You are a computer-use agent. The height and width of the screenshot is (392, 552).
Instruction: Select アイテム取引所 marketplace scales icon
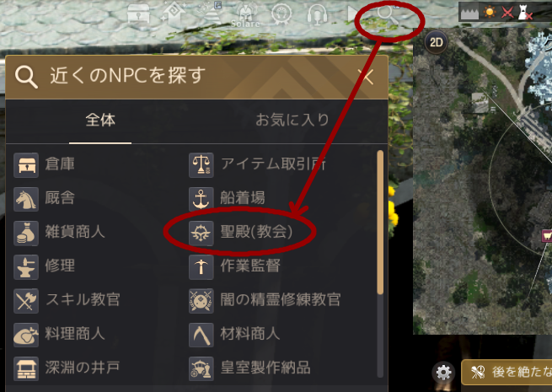coord(201,165)
